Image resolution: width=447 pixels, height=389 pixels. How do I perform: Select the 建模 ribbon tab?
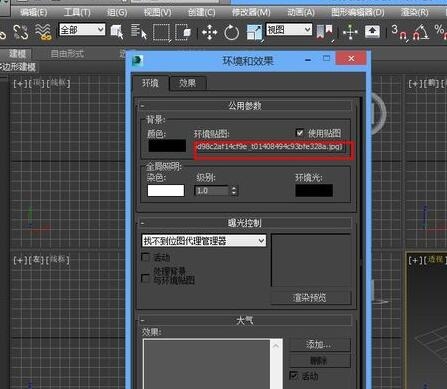(x=17, y=54)
